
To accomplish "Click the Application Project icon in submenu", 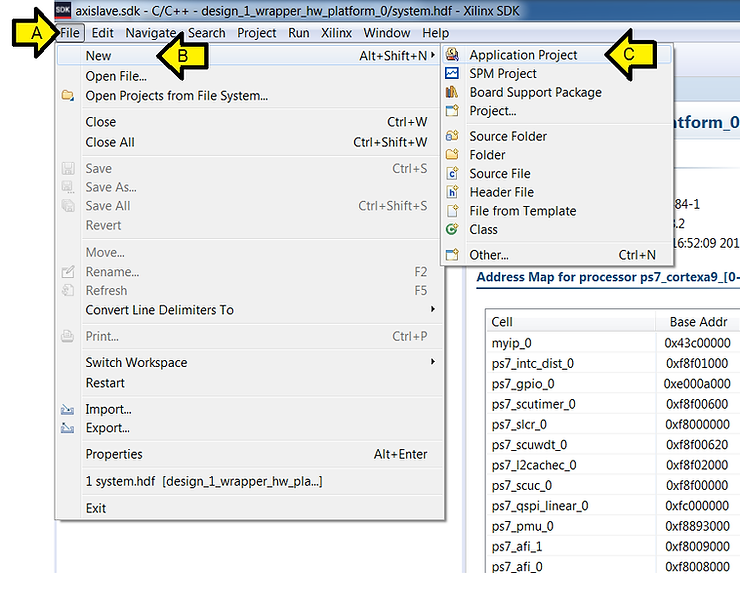I will [452, 55].
